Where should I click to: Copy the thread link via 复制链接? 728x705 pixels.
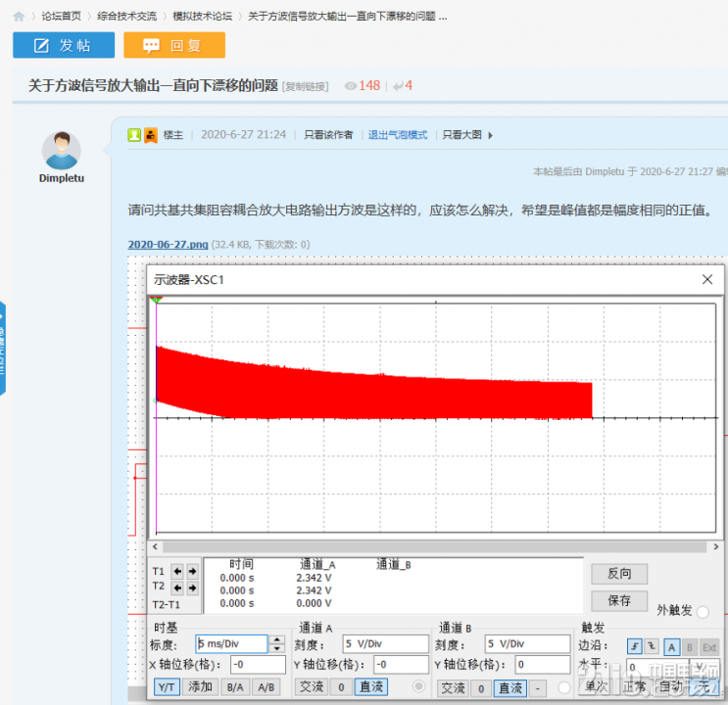[x=306, y=86]
